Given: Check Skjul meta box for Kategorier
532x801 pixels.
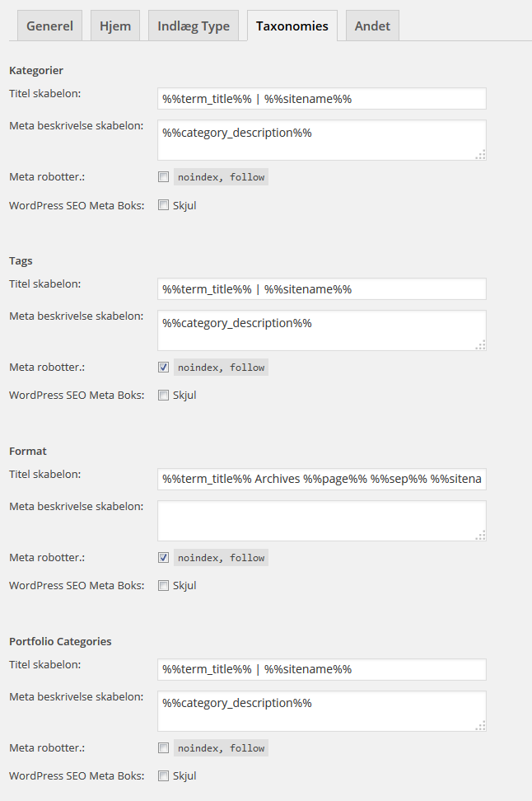Looking at the screenshot, I should (x=164, y=205).
